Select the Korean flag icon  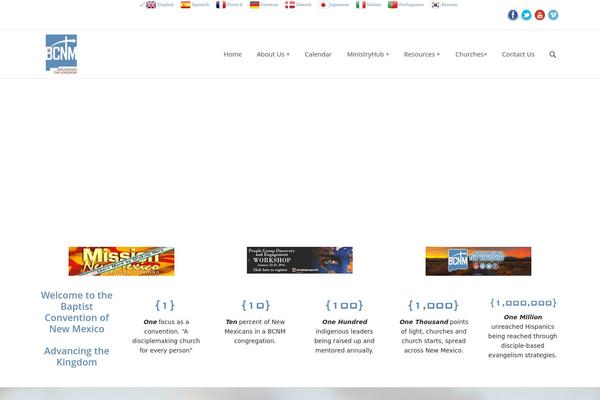(x=435, y=5)
